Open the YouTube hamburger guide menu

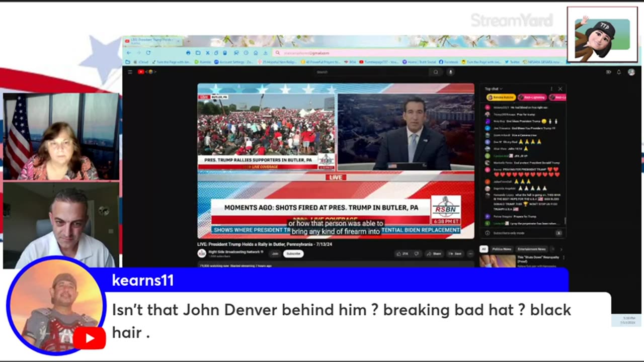[130, 72]
